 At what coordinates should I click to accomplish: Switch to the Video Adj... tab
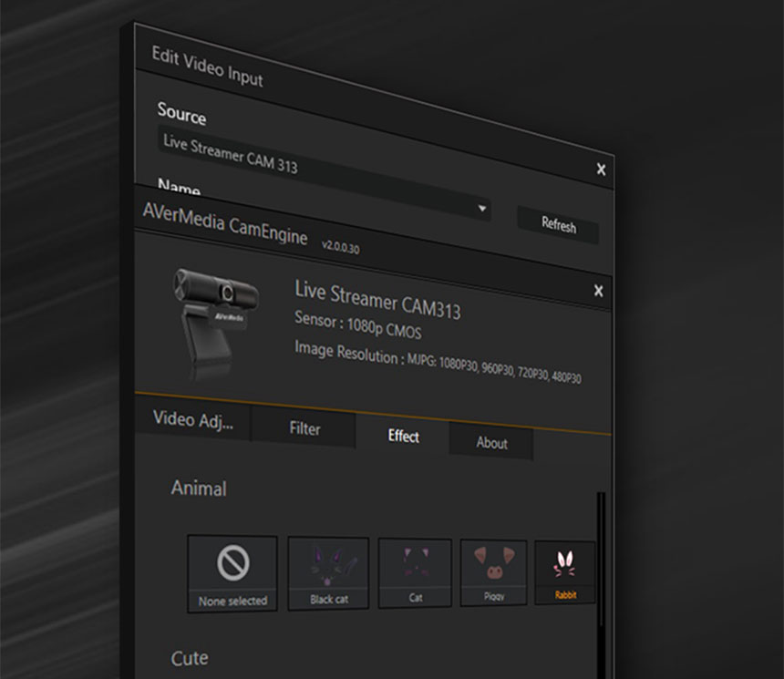coord(192,420)
